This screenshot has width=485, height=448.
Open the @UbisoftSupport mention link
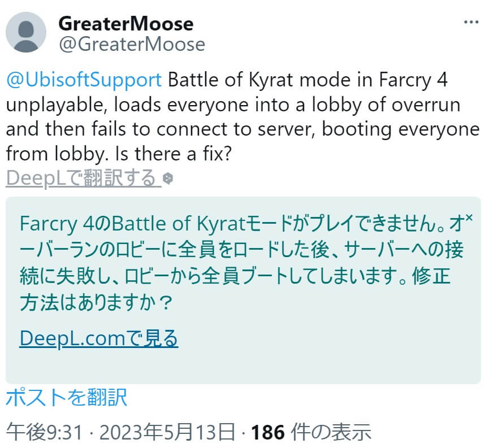point(84,80)
